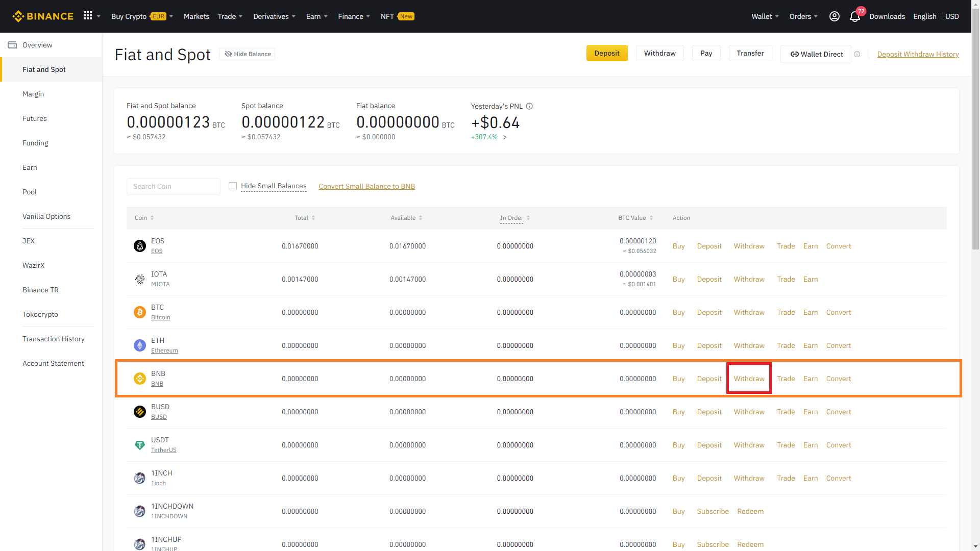The height and width of the screenshot is (551, 980).
Task: Open the user profile account icon
Action: click(834, 16)
